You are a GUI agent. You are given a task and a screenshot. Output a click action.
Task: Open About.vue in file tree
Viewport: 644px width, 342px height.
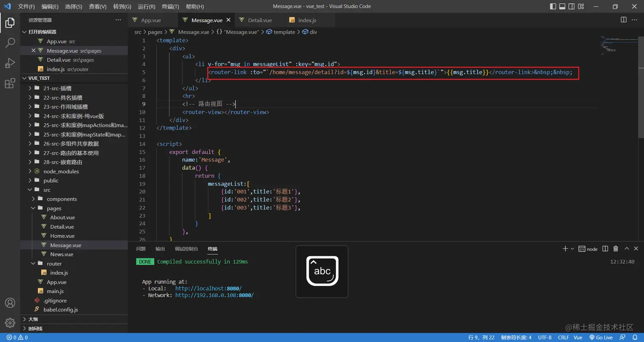click(74, 217)
